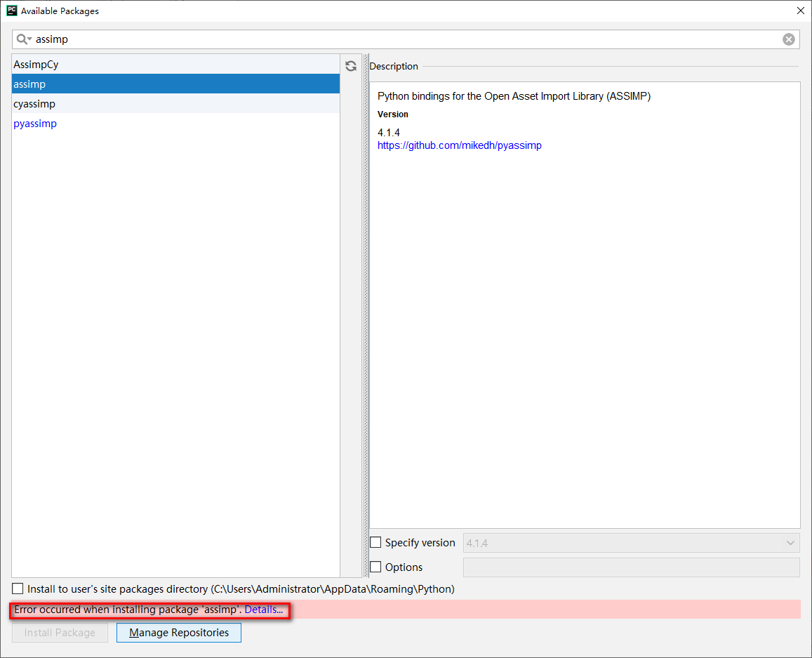Image resolution: width=812 pixels, height=658 pixels.
Task: Click the Manage Repositories button
Action: 178,632
